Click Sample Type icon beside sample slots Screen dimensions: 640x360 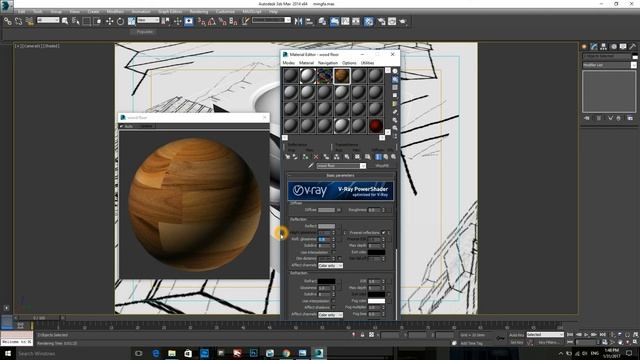pos(395,71)
